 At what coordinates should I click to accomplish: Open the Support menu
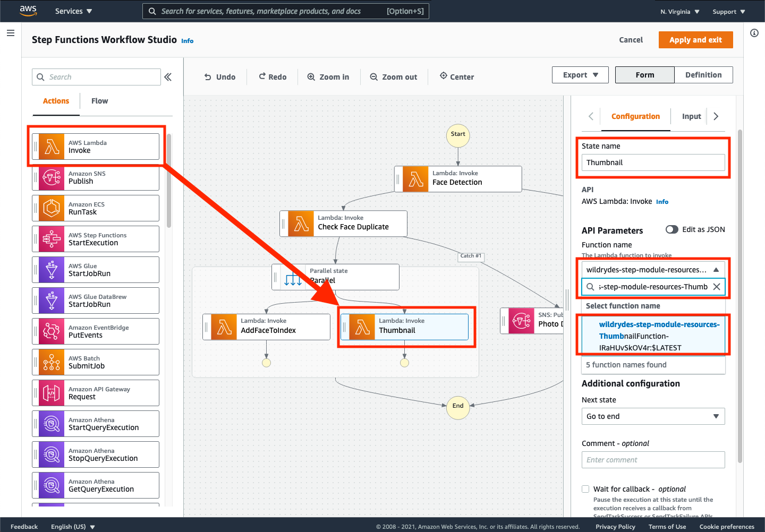[729, 12]
